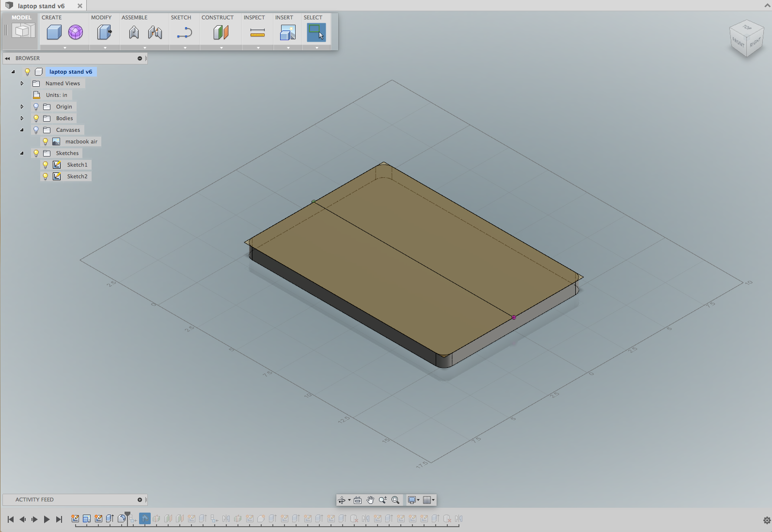The image size is (772, 532).
Task: Expand the Origin folder in browser
Action: coord(22,107)
